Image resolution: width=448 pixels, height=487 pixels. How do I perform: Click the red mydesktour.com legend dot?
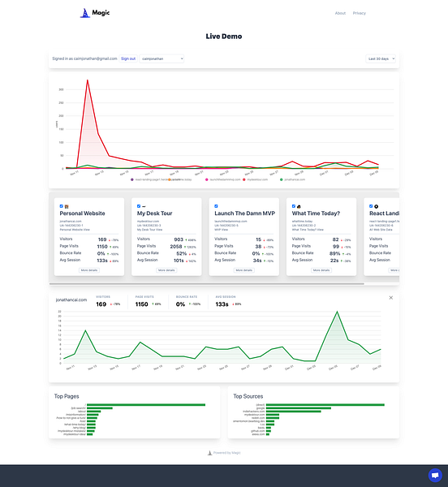(244, 180)
